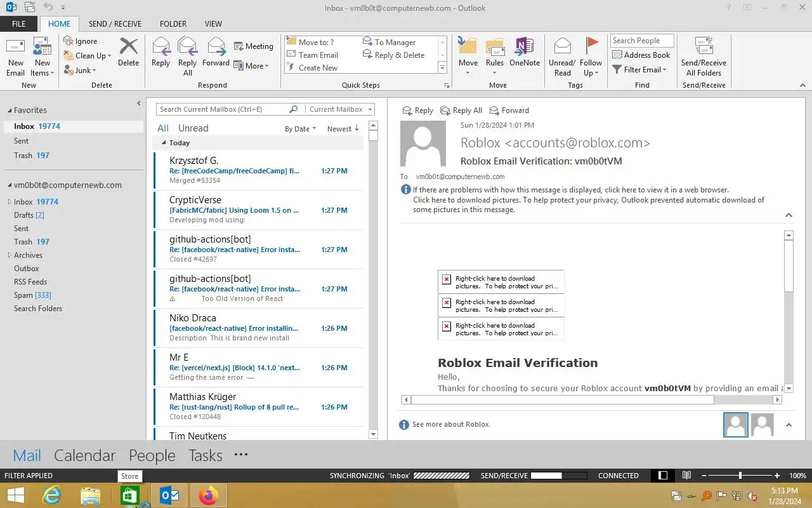Expand the Quick Steps gallery
Viewport: 812px width, 508px height.
coord(443,68)
